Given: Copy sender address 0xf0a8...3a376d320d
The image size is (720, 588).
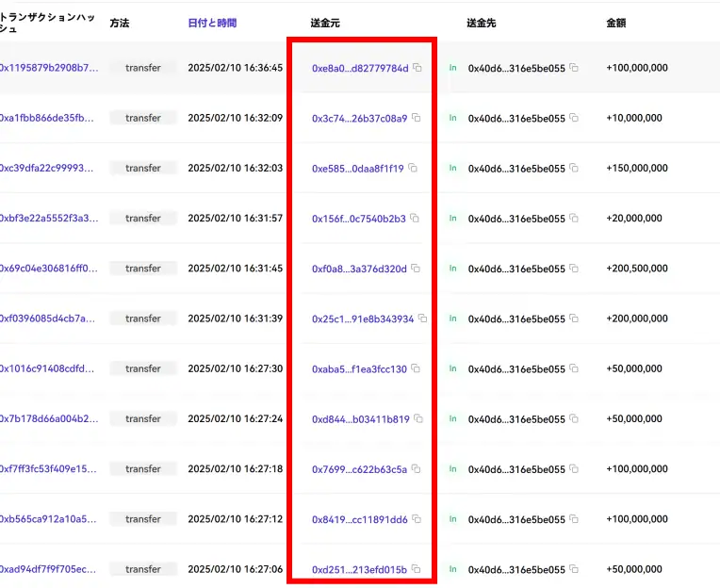Looking at the screenshot, I should [x=416, y=268].
